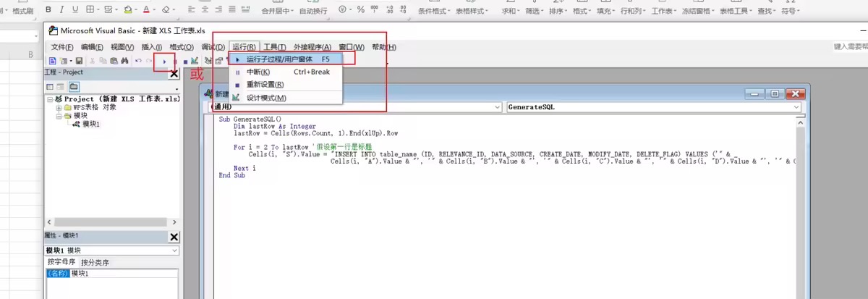Open the 求和 dropdown in ribbon
Screen dimensions: 868x299
pyautogui.click(x=511, y=11)
